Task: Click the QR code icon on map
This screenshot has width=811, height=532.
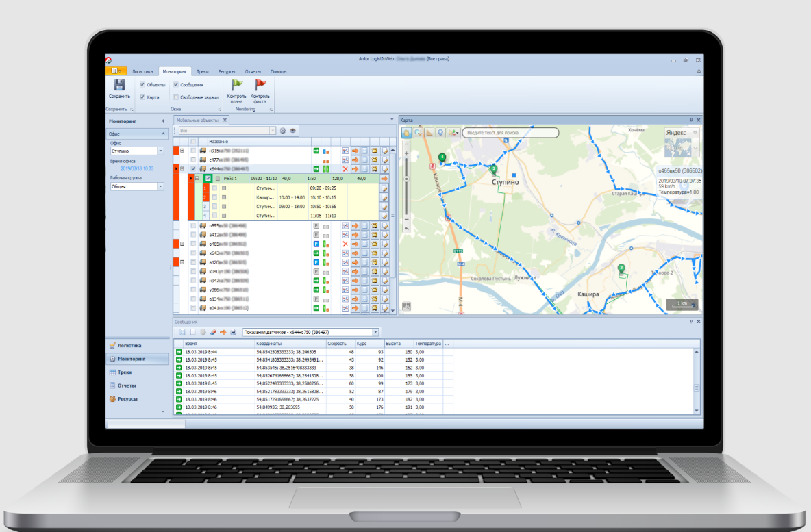Action: click(407, 306)
